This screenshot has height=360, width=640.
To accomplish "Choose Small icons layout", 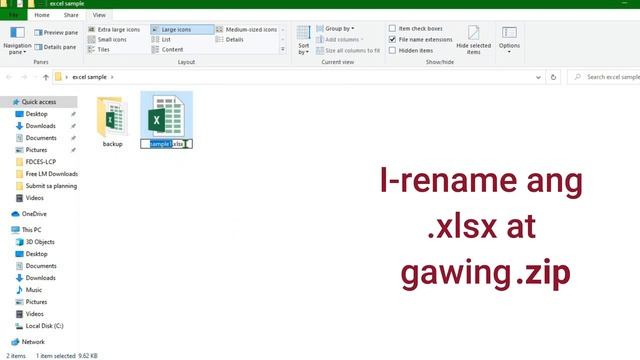I will 107,39.
